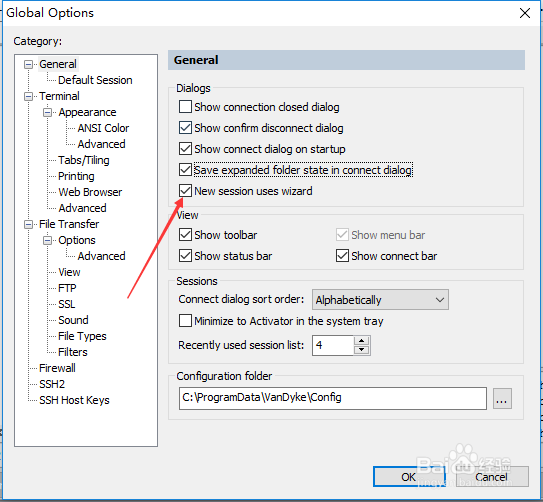
Task: Disable Show connect bar option
Action: (x=342, y=256)
